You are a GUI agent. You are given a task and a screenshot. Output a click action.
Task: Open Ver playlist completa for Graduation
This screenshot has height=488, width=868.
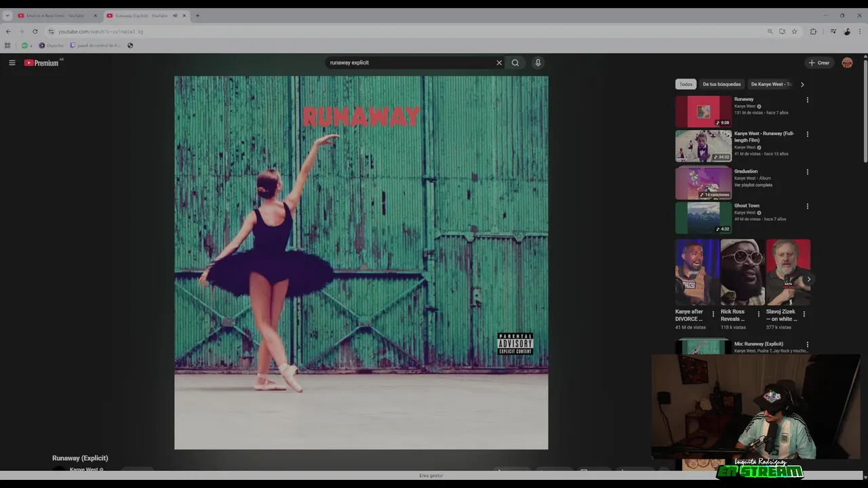(753, 185)
